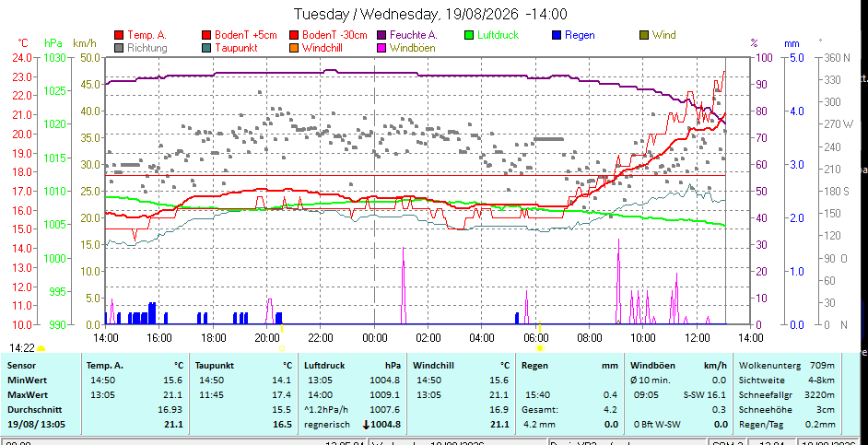Click the regnerisch forecast text
The image size is (868, 445).
click(327, 425)
